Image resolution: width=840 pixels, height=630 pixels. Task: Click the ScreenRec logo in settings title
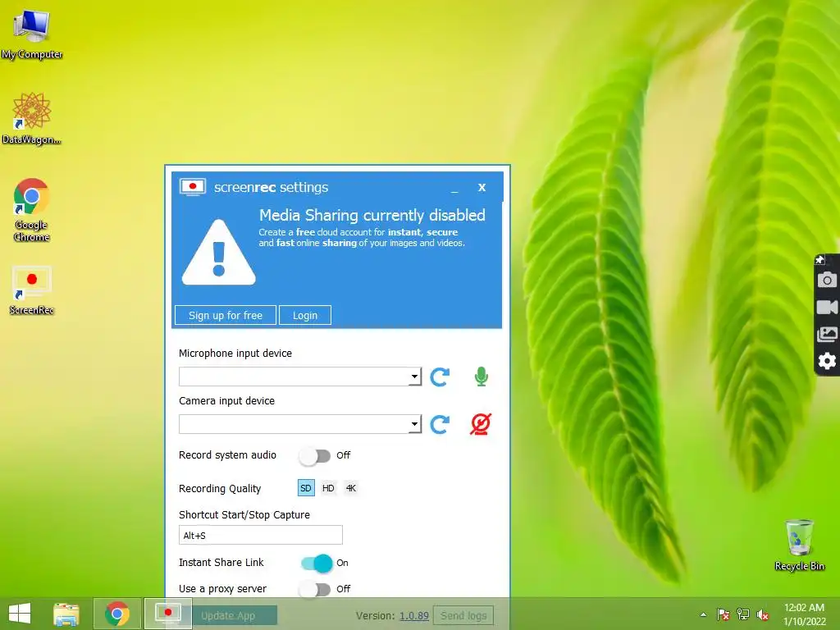tap(193, 188)
